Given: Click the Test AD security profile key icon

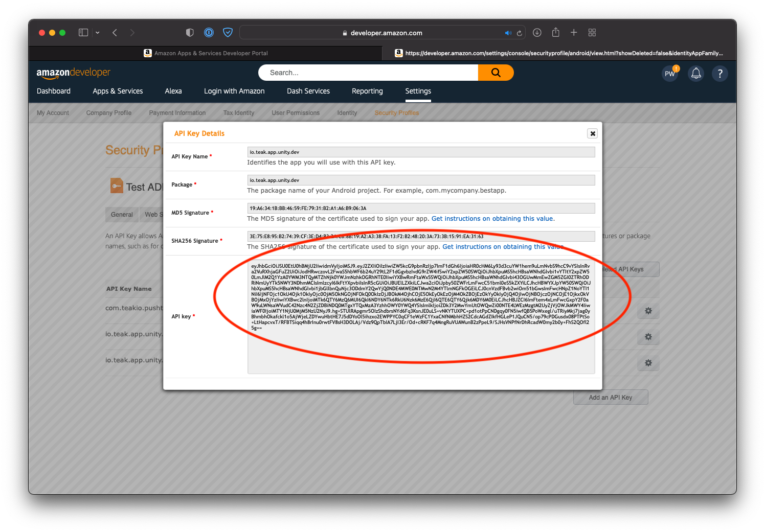Looking at the screenshot, I should pos(117,186).
